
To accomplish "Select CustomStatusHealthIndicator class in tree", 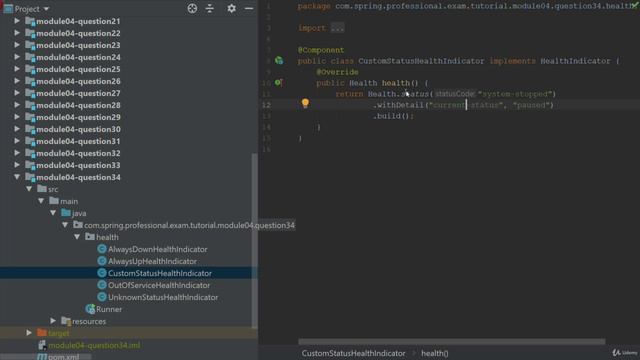I will pyautogui.click(x=160, y=273).
